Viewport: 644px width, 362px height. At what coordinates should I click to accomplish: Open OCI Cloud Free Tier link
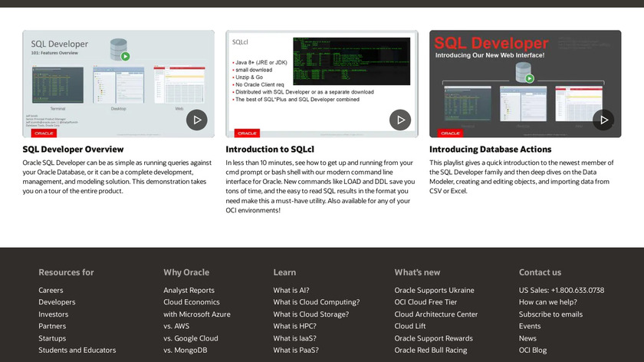click(426, 302)
